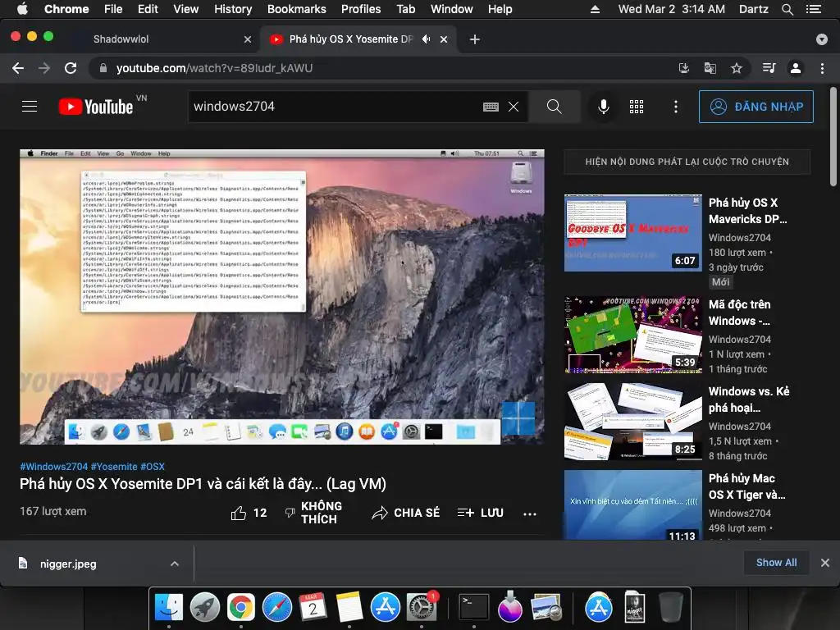Viewport: 840px width, 630px height.
Task: Open more actions ellipsis under video
Action: [530, 514]
